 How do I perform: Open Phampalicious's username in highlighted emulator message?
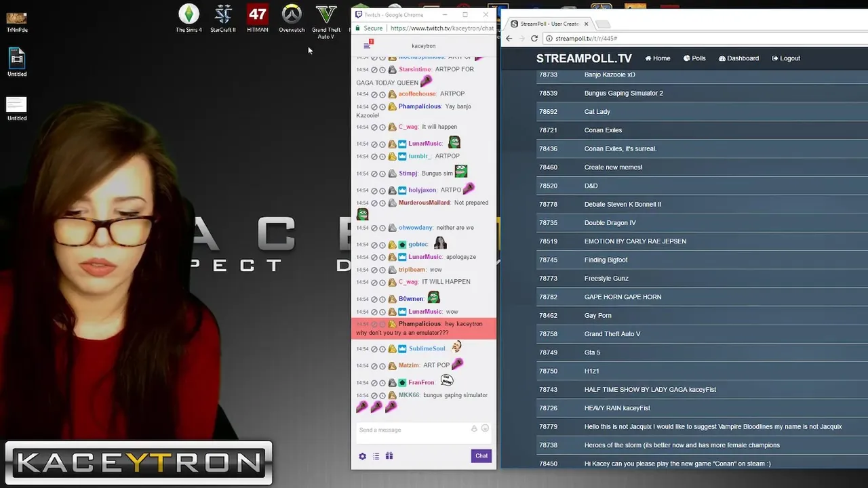420,324
